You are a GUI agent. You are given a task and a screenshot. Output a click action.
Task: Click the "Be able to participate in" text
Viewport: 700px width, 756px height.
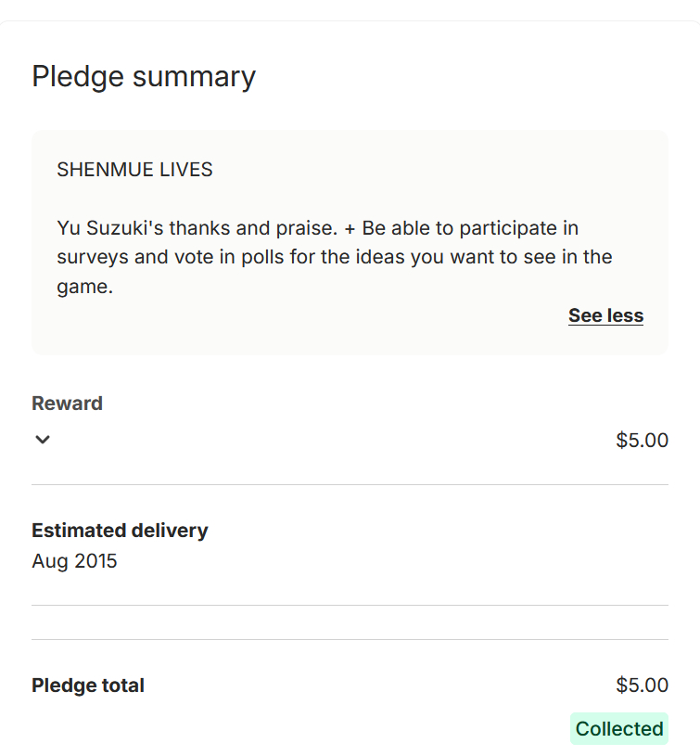[470, 228]
